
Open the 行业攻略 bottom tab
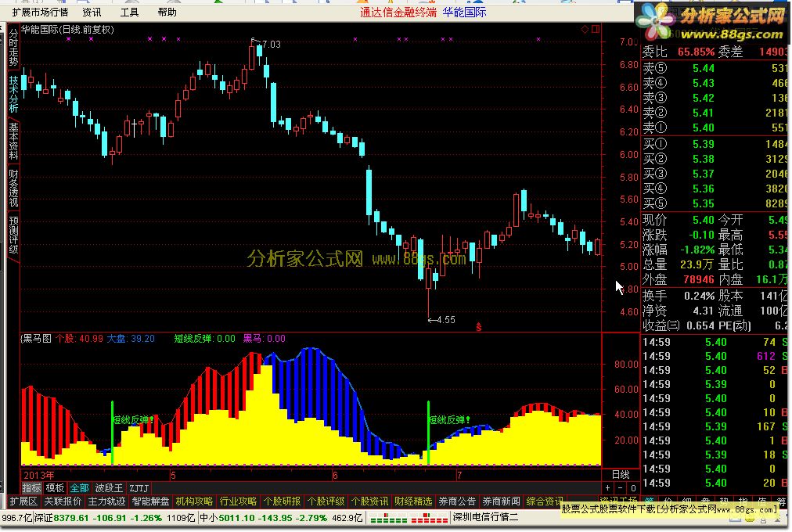[239, 501]
